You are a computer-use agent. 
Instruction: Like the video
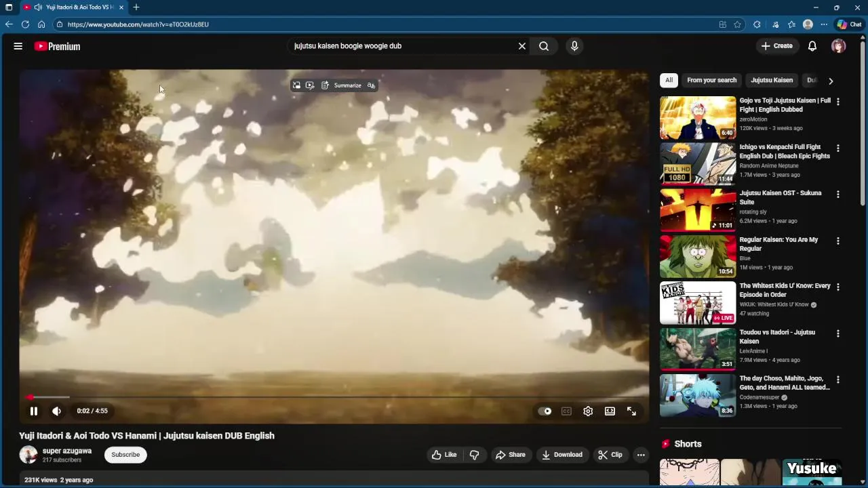click(444, 455)
